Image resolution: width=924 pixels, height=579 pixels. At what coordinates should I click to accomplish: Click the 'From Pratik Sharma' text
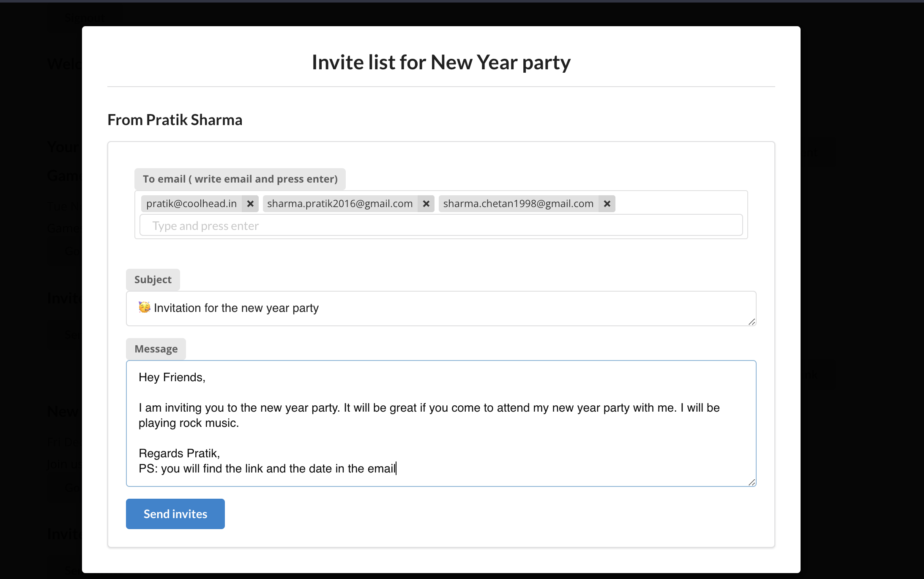coord(175,120)
